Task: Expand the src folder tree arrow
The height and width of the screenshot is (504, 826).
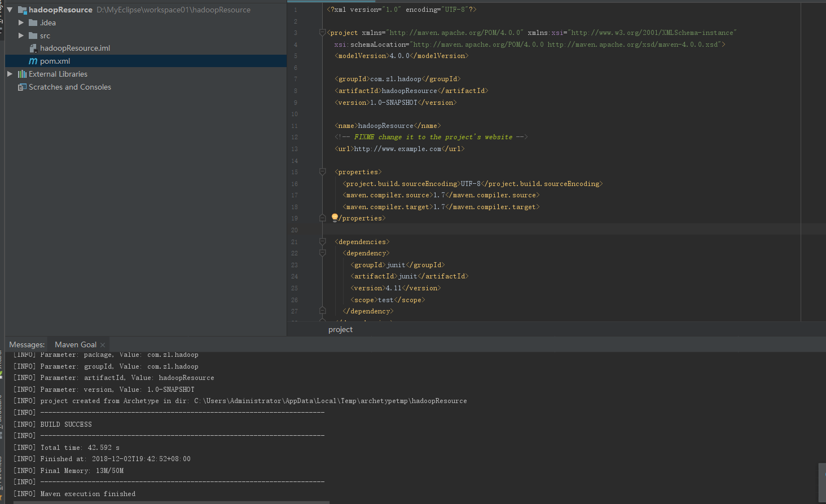Action: click(x=21, y=36)
